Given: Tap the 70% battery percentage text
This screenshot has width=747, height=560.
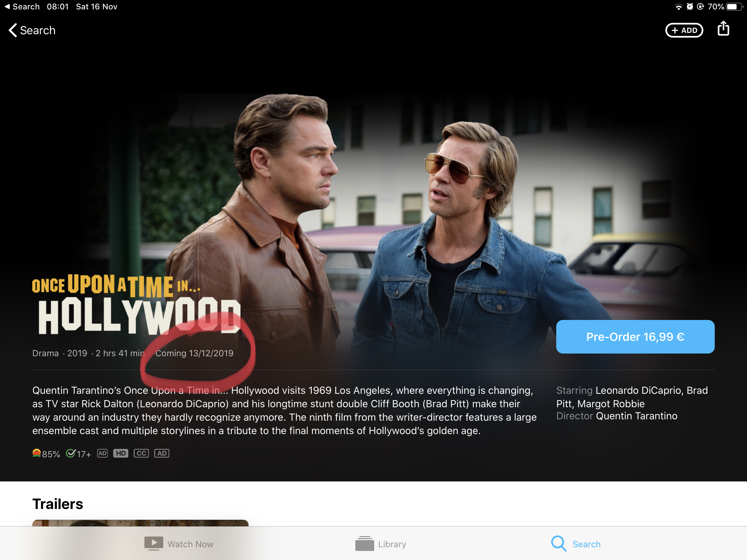Looking at the screenshot, I should tap(715, 7).
